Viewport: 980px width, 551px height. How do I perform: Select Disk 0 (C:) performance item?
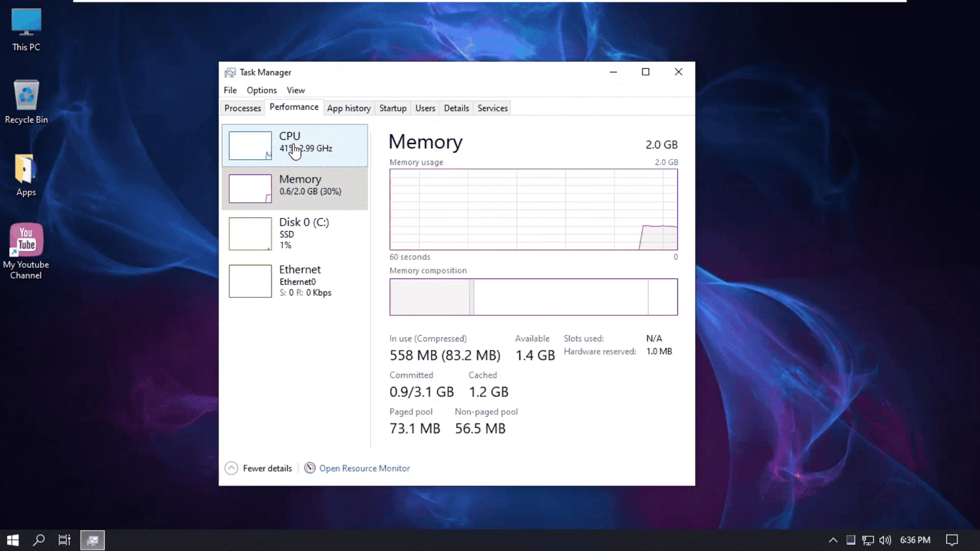[295, 234]
